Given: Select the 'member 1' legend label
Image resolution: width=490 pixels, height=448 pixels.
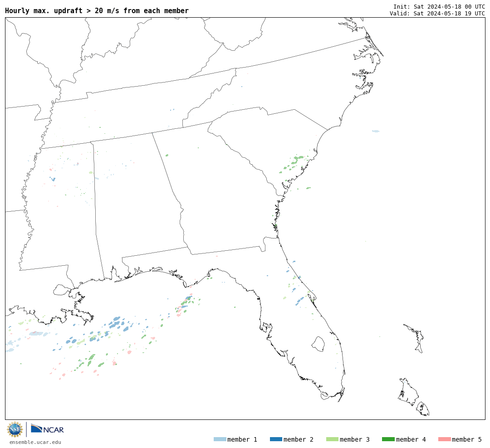Looking at the screenshot, I should 242,439.
